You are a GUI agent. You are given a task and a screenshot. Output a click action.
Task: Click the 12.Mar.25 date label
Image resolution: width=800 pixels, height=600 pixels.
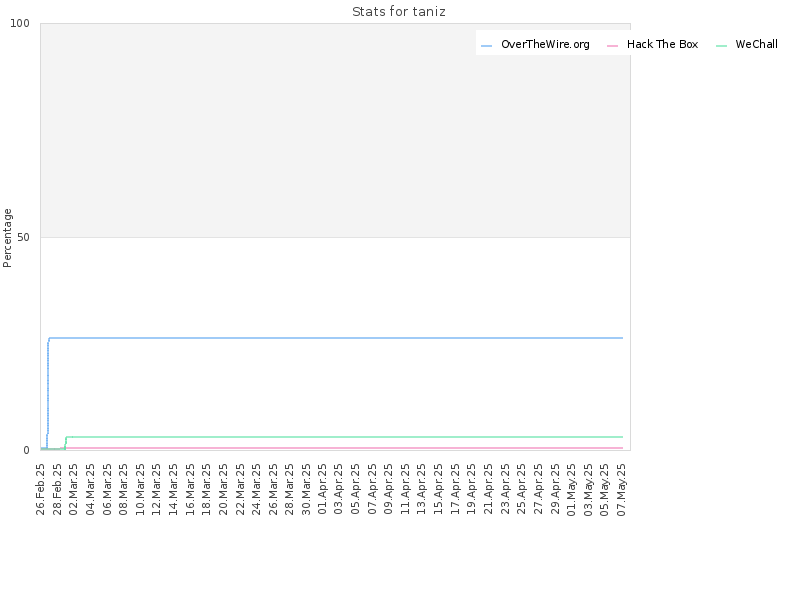pos(157,489)
